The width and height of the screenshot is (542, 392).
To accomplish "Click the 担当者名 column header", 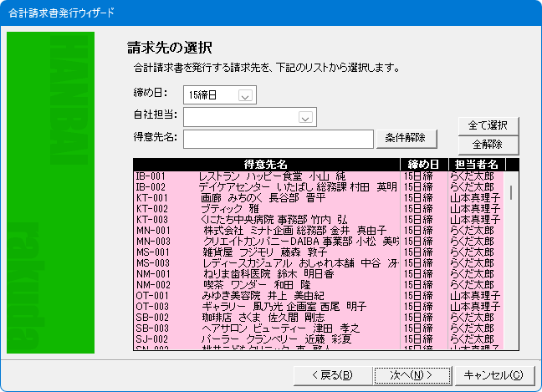I will point(475,164).
